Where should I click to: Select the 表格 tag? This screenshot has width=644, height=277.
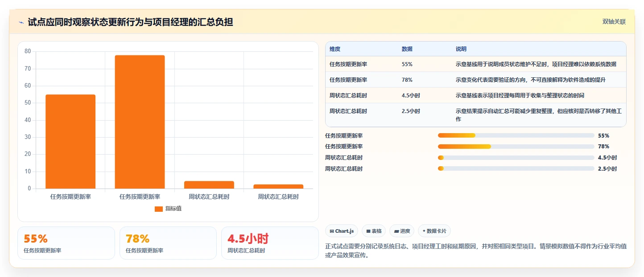374,231
